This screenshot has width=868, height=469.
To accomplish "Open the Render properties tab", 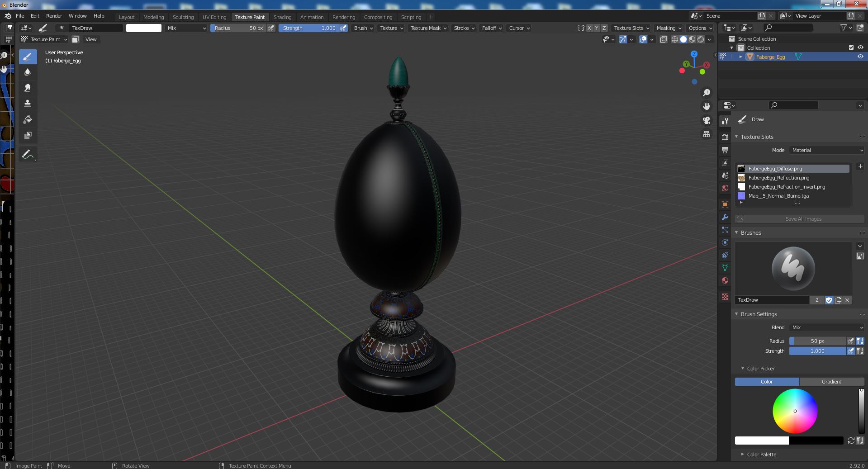I will (x=725, y=137).
